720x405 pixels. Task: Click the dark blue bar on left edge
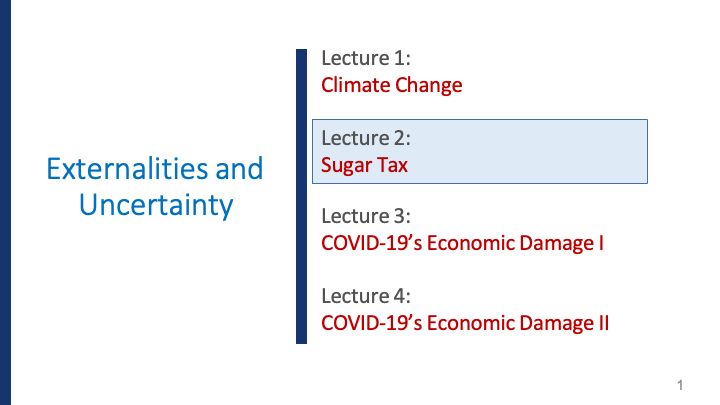(x=5, y=200)
